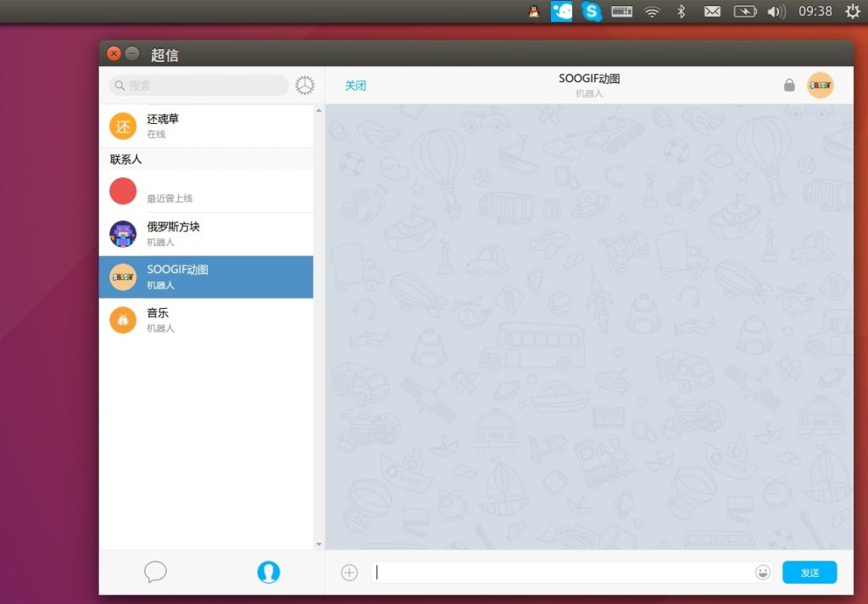868x604 pixels.
Task: Open the volume indicator in top bar
Action: tap(776, 12)
